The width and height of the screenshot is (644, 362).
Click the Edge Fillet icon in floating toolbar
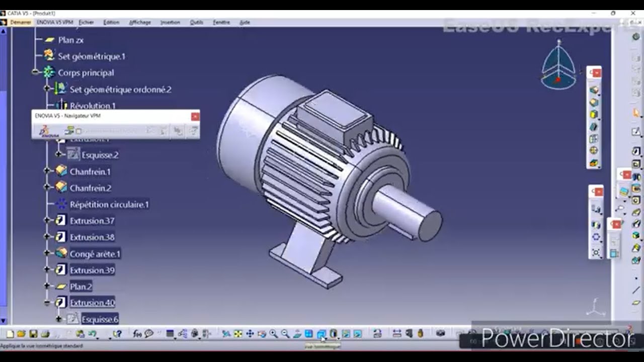(x=594, y=90)
